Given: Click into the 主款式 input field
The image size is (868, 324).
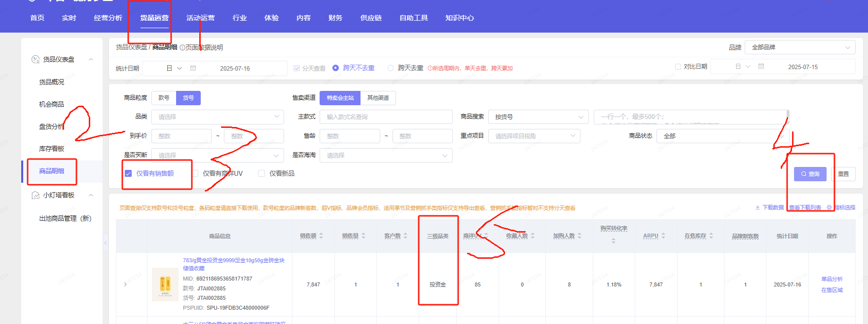Looking at the screenshot, I should coord(386,117).
